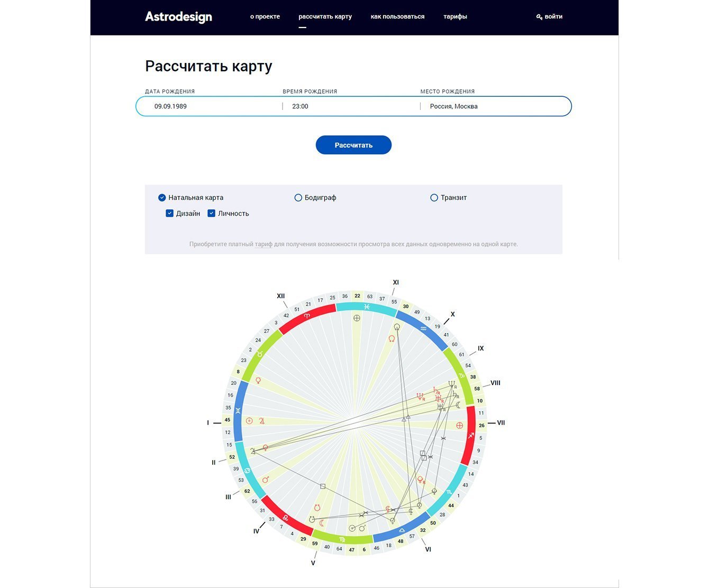The height and width of the screenshot is (588, 709).
Task: Open the 'о проекте' menu item
Action: (265, 17)
